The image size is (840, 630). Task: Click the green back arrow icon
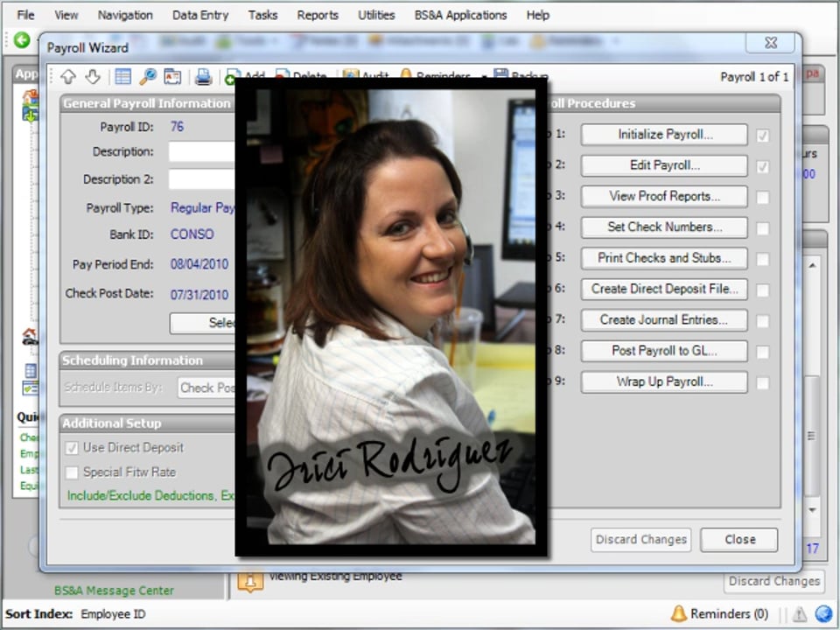point(22,39)
